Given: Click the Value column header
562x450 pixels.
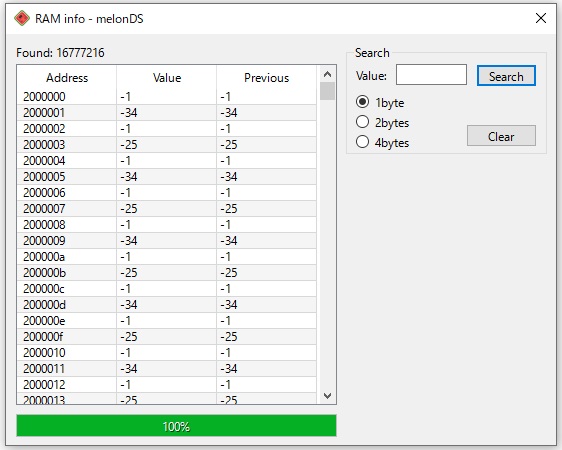Looking at the screenshot, I should [x=167, y=78].
